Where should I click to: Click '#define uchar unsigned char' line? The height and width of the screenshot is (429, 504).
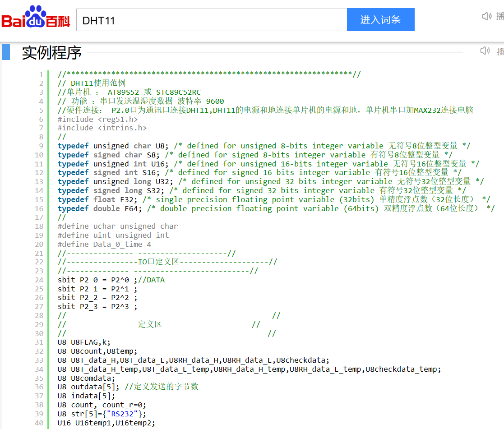tap(118, 226)
